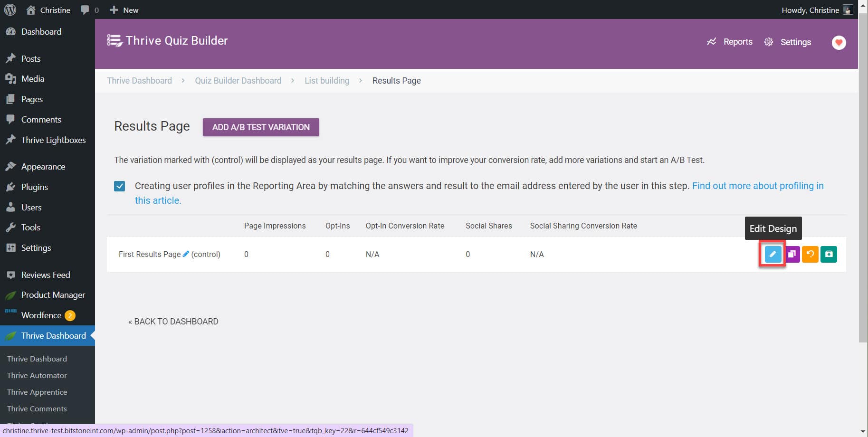Viewport: 868px width, 437px height.
Task: Open the WordPress logo menu
Action: click(10, 9)
